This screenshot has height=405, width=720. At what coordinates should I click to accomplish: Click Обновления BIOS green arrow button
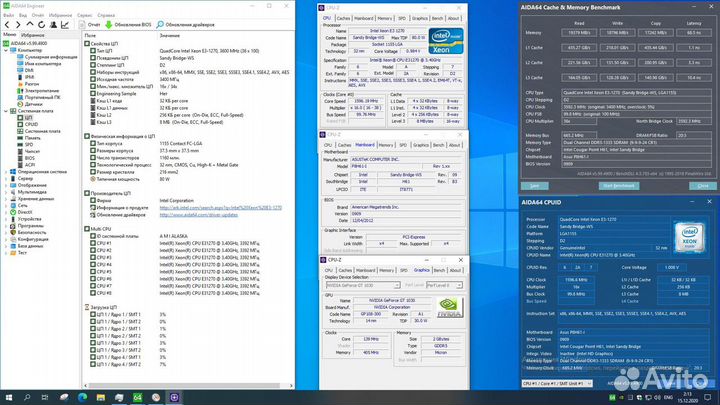[x=128, y=25]
